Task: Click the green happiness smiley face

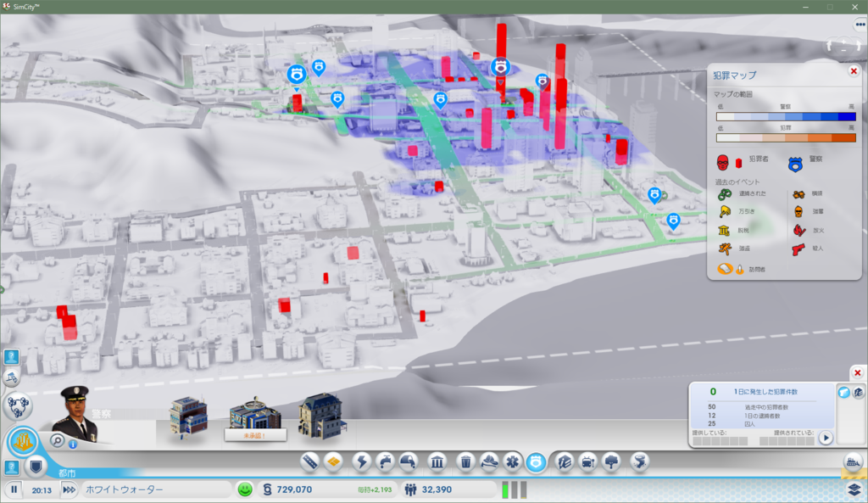Action: pyautogui.click(x=245, y=489)
